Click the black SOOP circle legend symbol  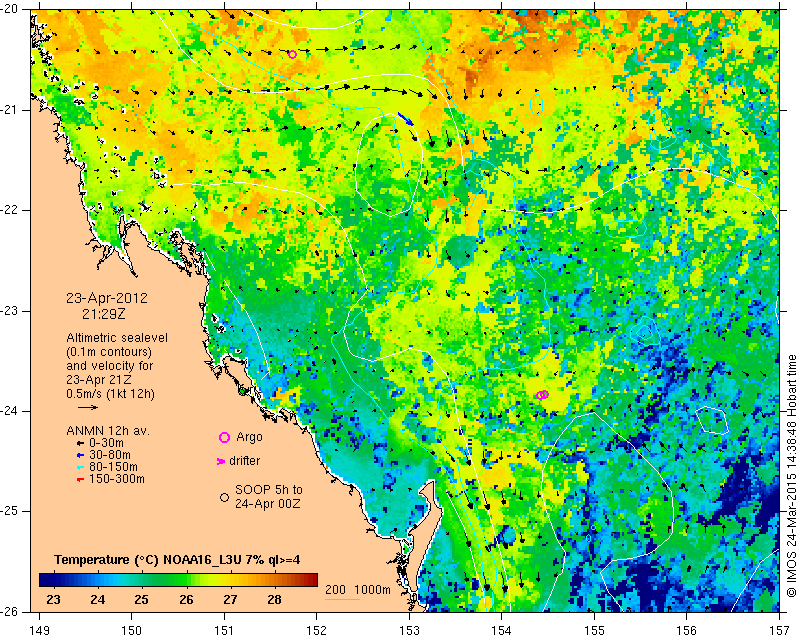(x=224, y=497)
